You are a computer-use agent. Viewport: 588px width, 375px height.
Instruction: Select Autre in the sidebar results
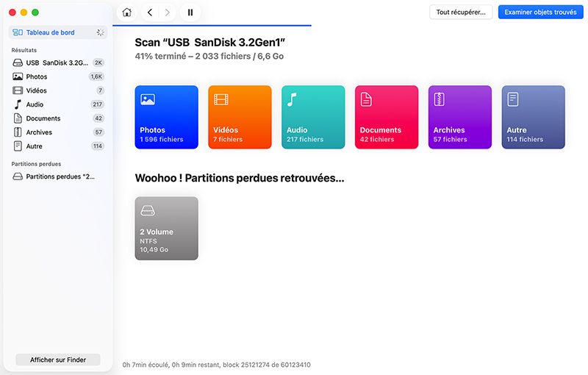click(x=58, y=146)
